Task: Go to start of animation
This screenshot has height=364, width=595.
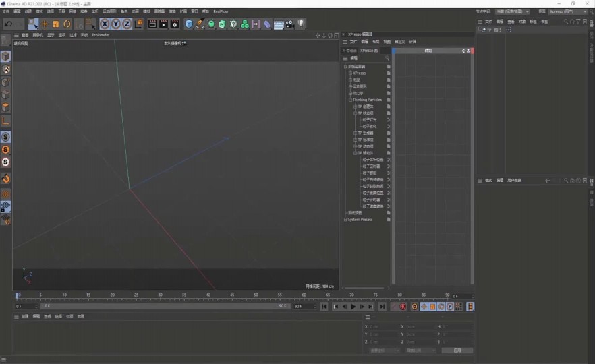Action: click(324, 306)
